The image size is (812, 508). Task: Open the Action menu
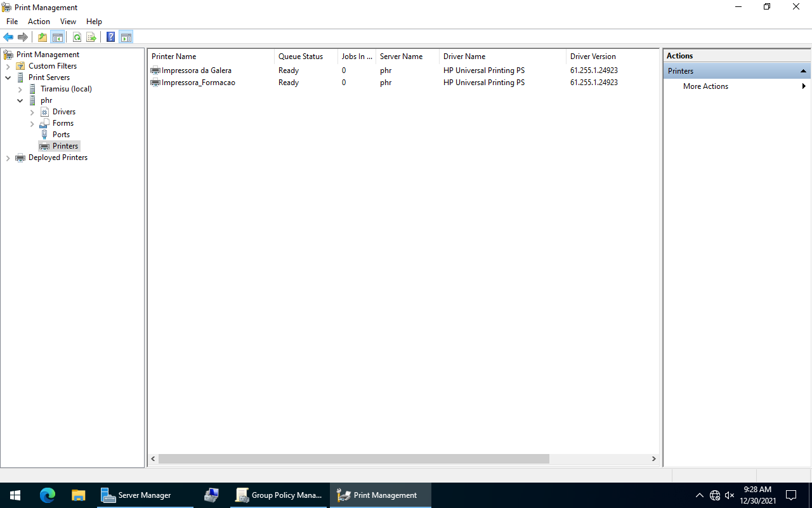click(39, 22)
